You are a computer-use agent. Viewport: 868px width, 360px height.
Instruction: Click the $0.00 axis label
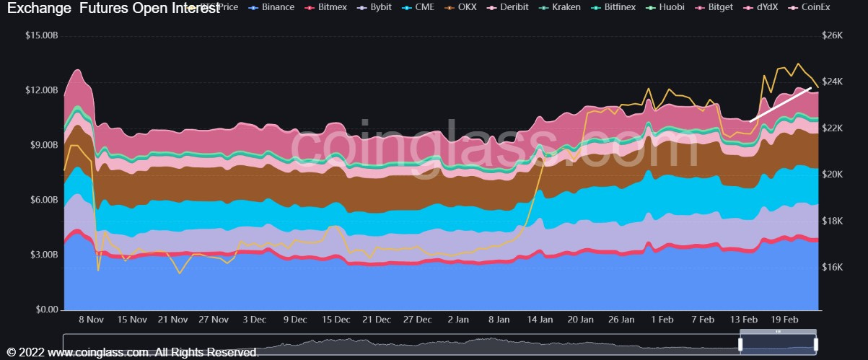click(x=45, y=309)
